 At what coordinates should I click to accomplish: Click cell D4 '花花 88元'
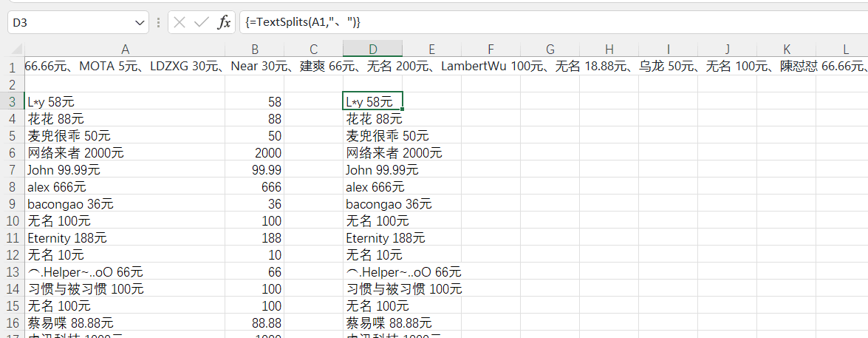click(372, 118)
